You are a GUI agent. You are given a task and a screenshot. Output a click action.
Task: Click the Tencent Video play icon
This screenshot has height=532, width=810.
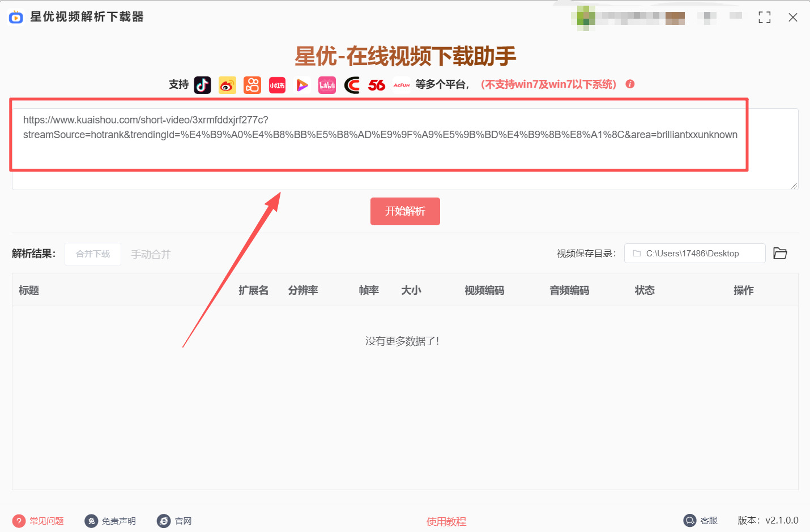pyautogui.click(x=302, y=85)
